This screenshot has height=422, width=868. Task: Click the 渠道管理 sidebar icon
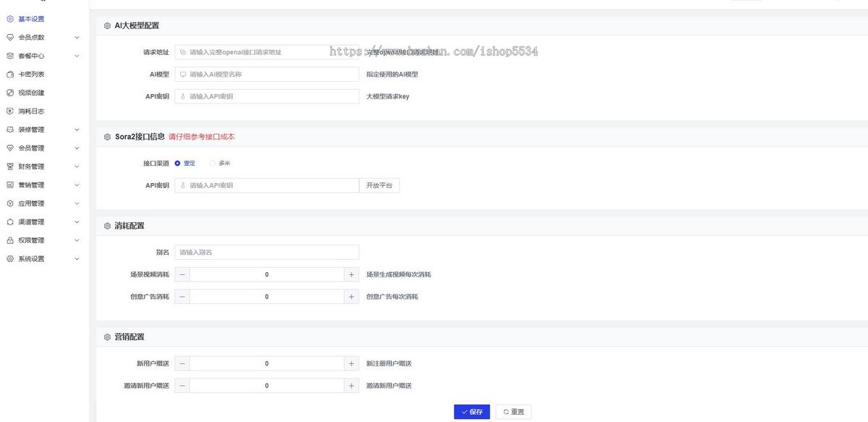10,221
